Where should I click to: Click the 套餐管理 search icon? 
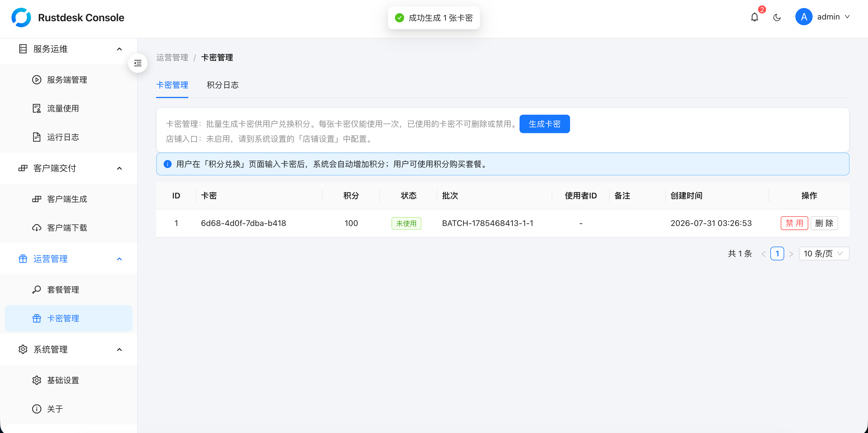click(x=36, y=290)
